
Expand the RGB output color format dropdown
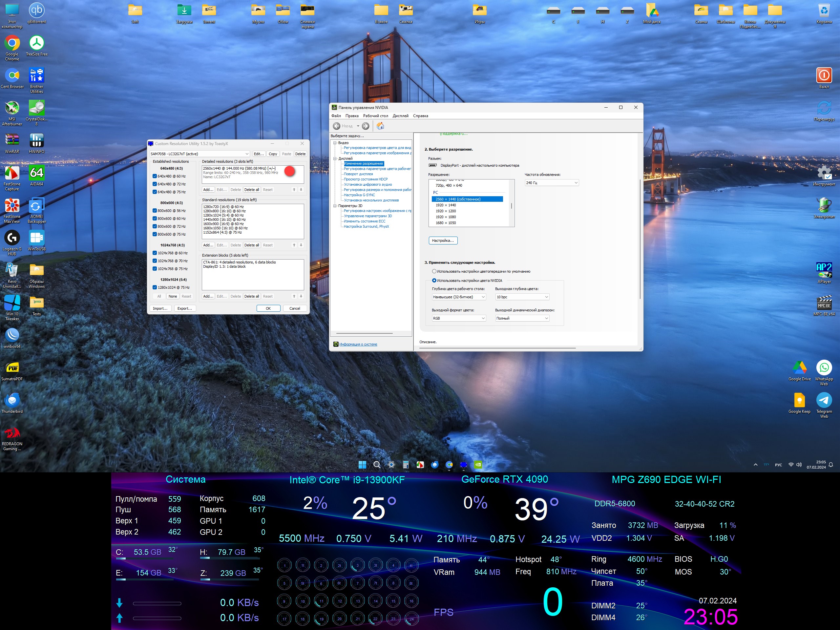(459, 318)
